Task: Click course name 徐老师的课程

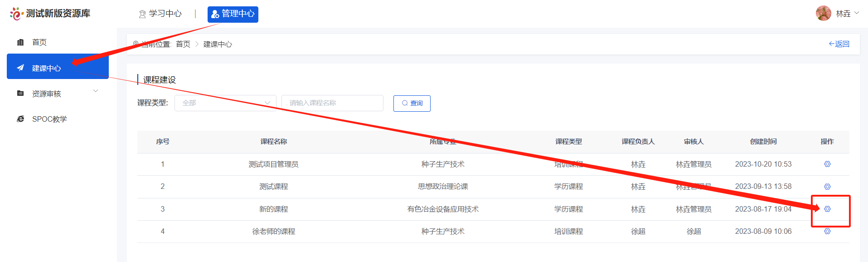Action: [x=274, y=232]
